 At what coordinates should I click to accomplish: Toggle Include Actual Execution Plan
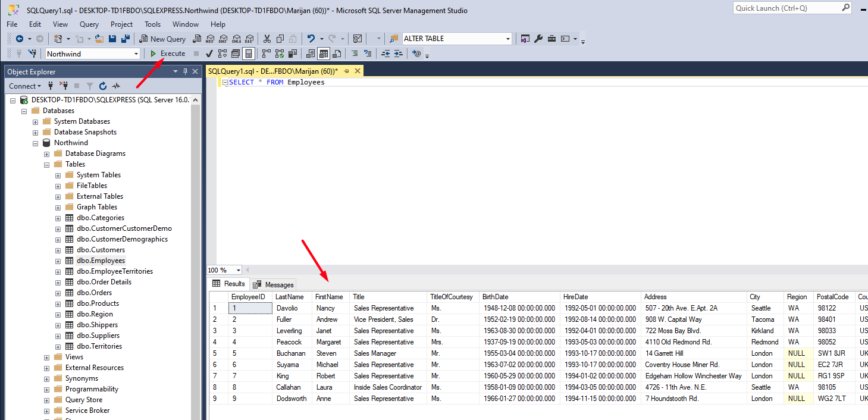pyautogui.click(x=266, y=54)
